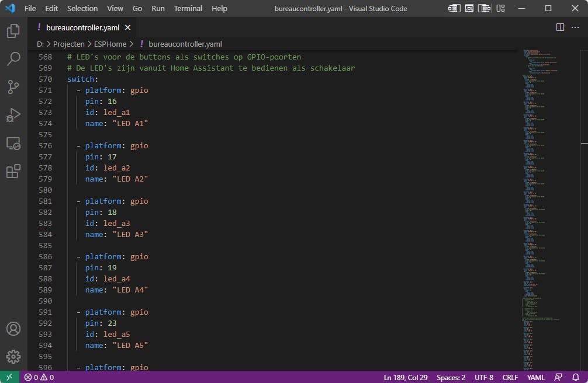Open the Remote Explorer icon
This screenshot has width=588, height=383.
[x=13, y=143]
